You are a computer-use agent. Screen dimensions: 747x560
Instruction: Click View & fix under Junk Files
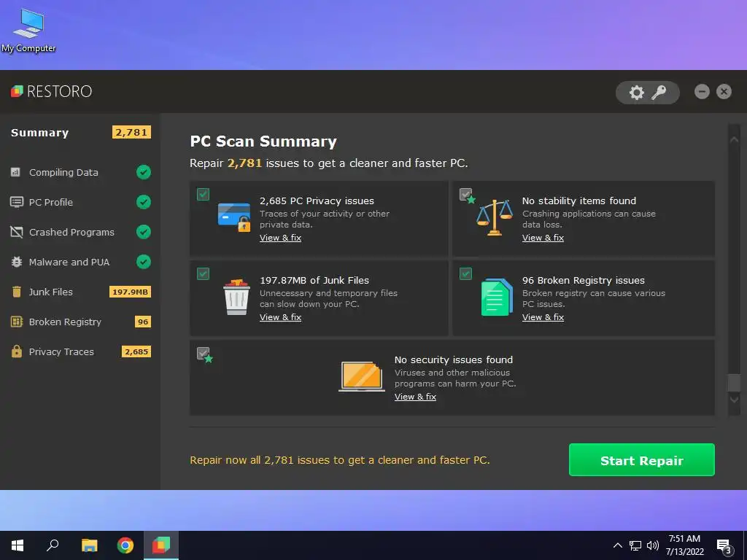[x=281, y=317]
